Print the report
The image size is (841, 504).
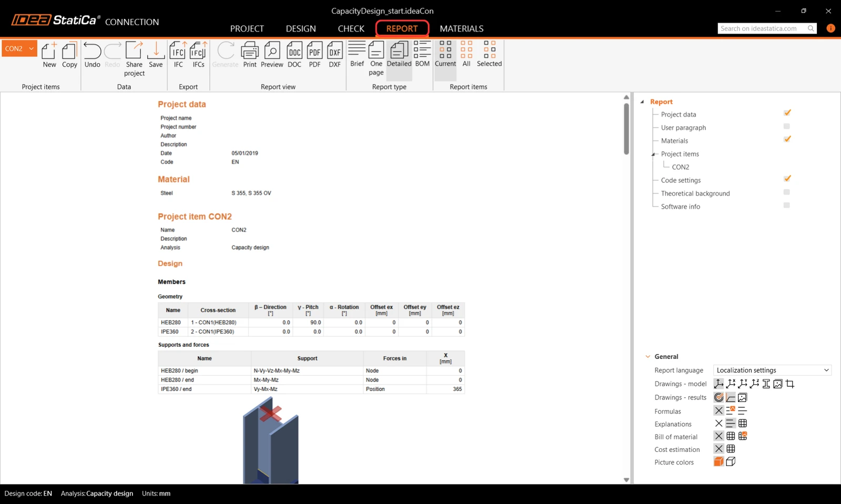[x=250, y=55]
